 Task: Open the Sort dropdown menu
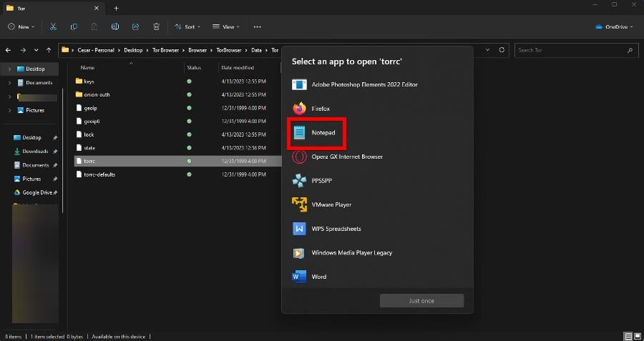187,26
